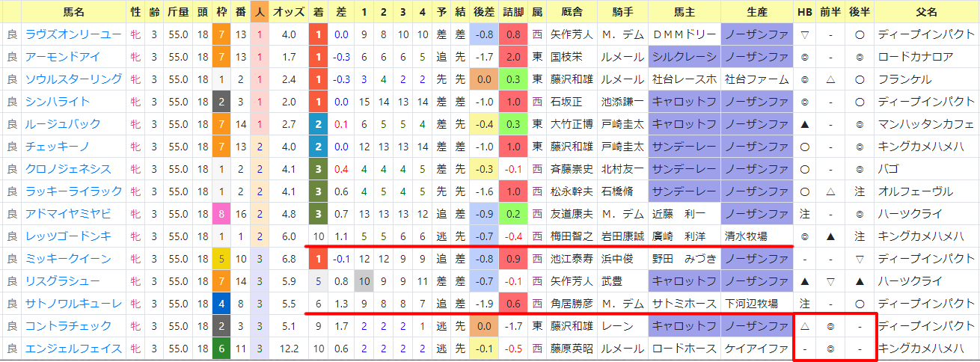The image size is (980, 362).
Task: Click the pink frame 8 cell
Action: (221, 214)
